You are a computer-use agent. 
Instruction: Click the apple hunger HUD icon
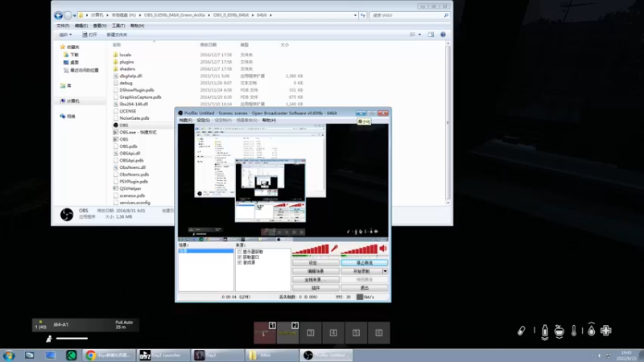tap(559, 331)
